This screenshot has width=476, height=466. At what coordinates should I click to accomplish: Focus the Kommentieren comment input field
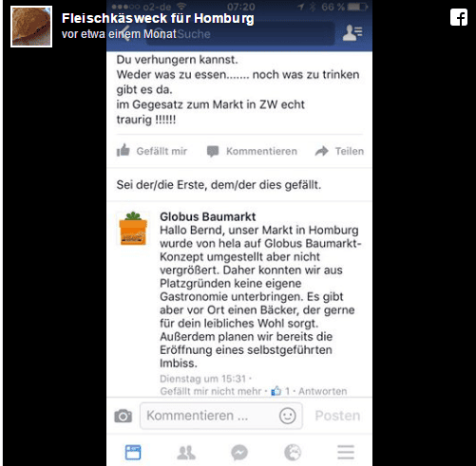(x=221, y=416)
